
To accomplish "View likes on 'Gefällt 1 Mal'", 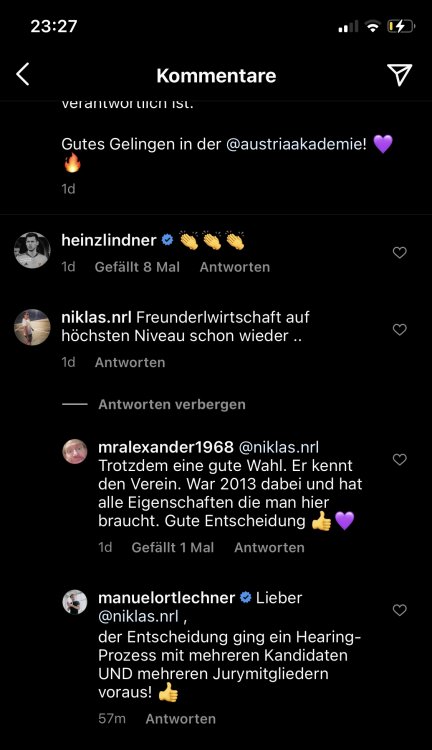I will point(172,548).
